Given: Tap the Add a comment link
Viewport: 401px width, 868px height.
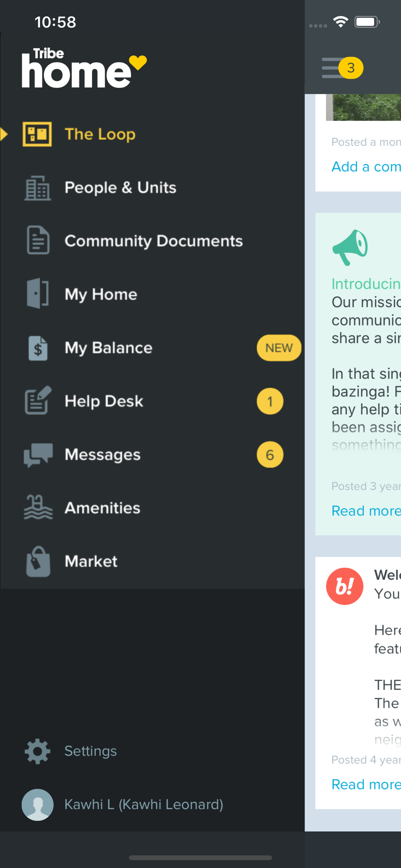Looking at the screenshot, I should (x=366, y=167).
